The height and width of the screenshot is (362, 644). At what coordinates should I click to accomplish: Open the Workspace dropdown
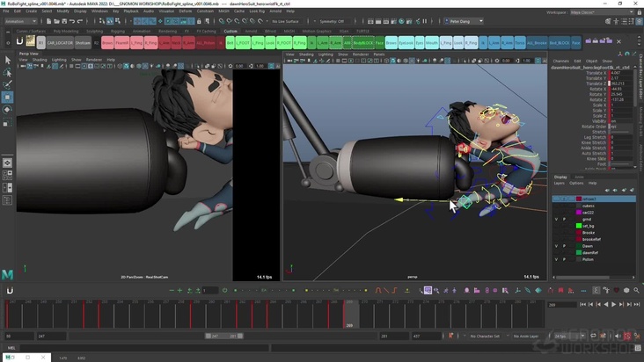pyautogui.click(x=604, y=11)
